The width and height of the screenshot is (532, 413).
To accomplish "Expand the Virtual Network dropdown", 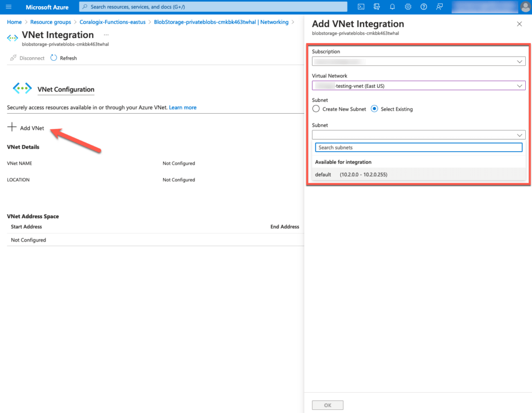I will [418, 86].
